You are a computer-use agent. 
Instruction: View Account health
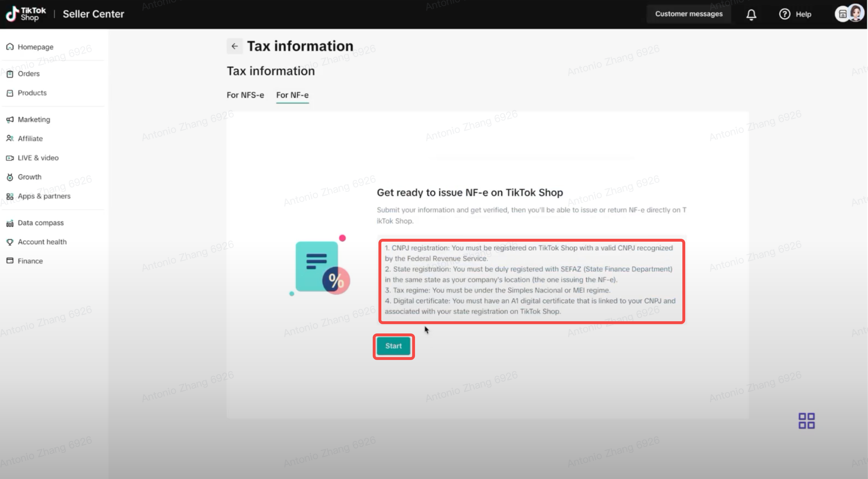pyautogui.click(x=42, y=242)
